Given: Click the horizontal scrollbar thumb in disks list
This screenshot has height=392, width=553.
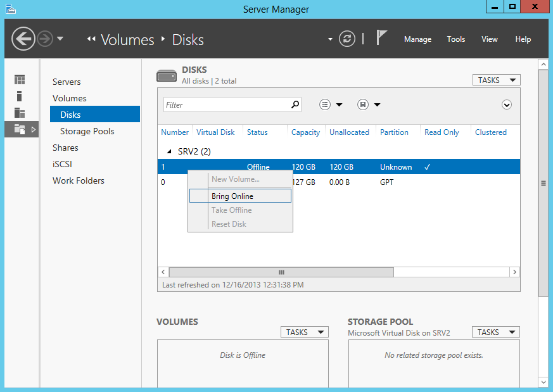Looking at the screenshot, I should [x=281, y=272].
